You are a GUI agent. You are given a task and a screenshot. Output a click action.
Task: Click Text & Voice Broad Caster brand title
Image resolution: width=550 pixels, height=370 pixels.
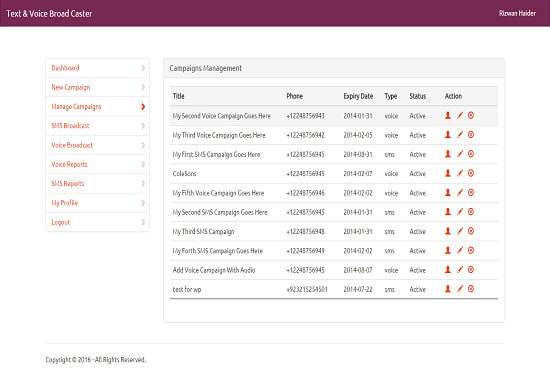pos(49,14)
